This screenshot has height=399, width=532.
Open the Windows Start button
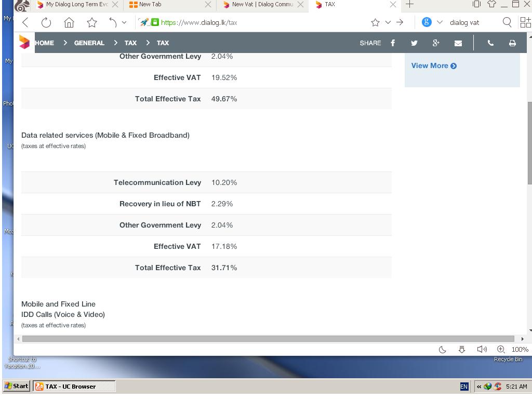pyautogui.click(x=17, y=386)
